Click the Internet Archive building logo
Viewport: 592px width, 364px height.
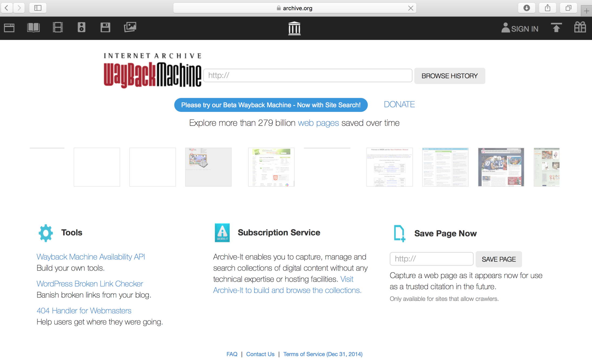point(294,28)
